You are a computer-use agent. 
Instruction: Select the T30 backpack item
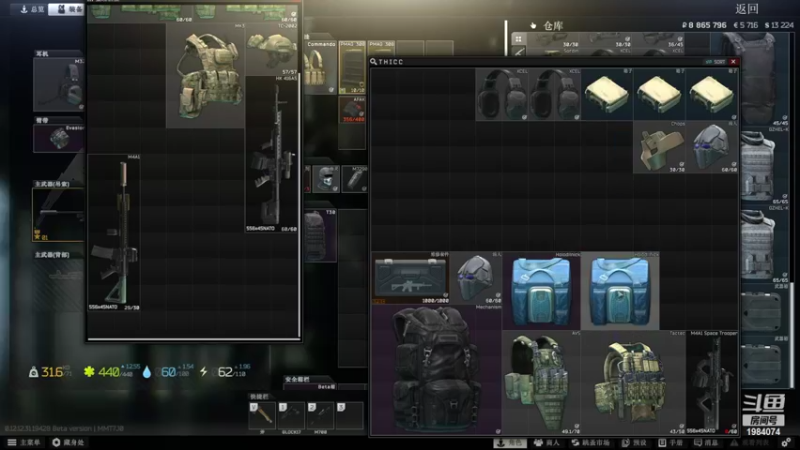[320, 236]
